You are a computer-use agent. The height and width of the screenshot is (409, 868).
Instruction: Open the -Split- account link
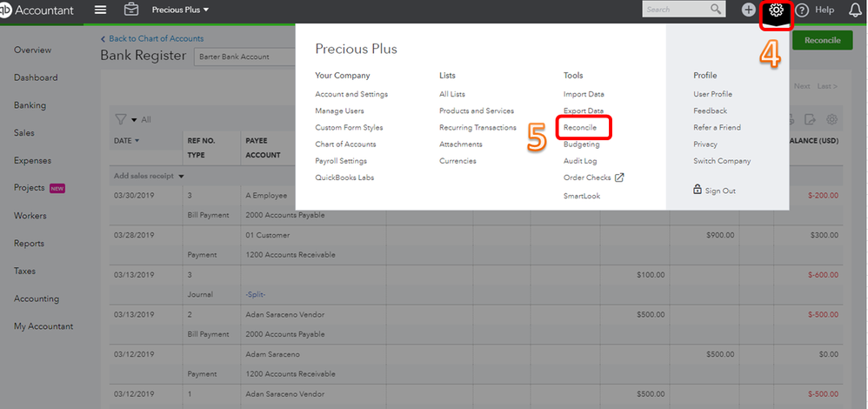pyautogui.click(x=255, y=295)
